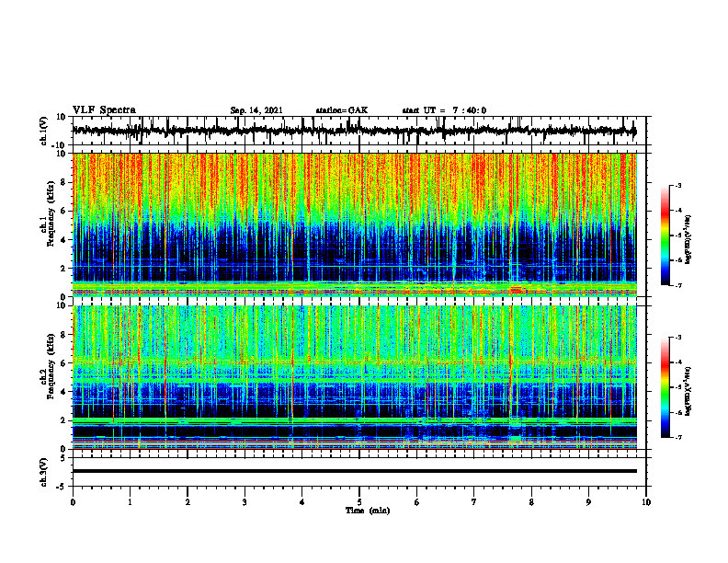Click the 4 kHz tick label on ch.2 spectrogram
Image resolution: width=728 pixels, height=563 pixels.
pos(63,392)
